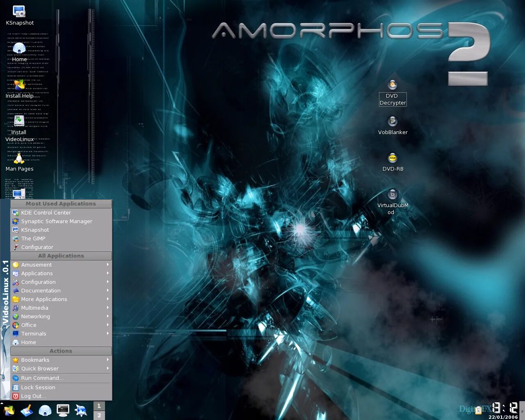Switch to virtual desktop 2

click(x=99, y=415)
